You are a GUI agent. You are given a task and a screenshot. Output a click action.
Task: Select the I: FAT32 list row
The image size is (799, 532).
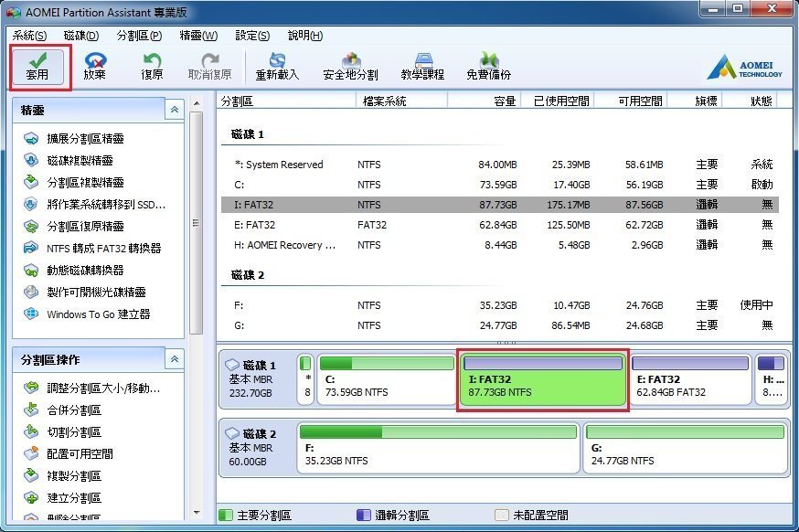(500, 205)
